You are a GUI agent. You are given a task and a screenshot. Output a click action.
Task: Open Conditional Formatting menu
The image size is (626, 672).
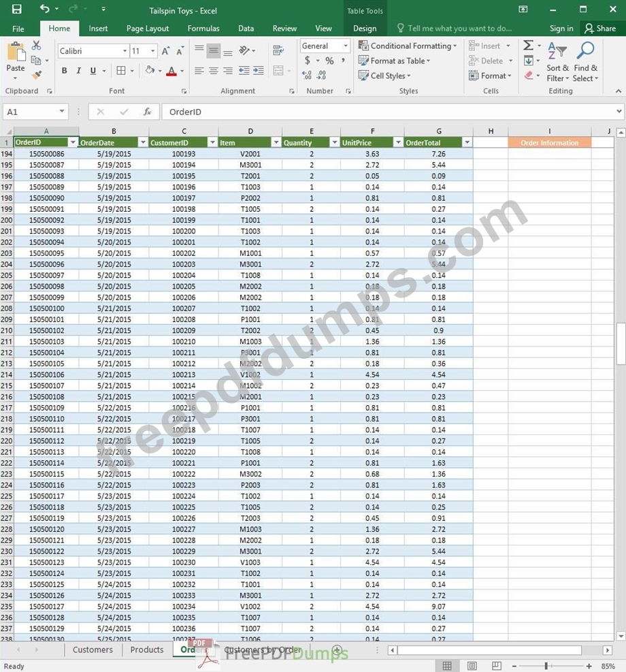(408, 46)
